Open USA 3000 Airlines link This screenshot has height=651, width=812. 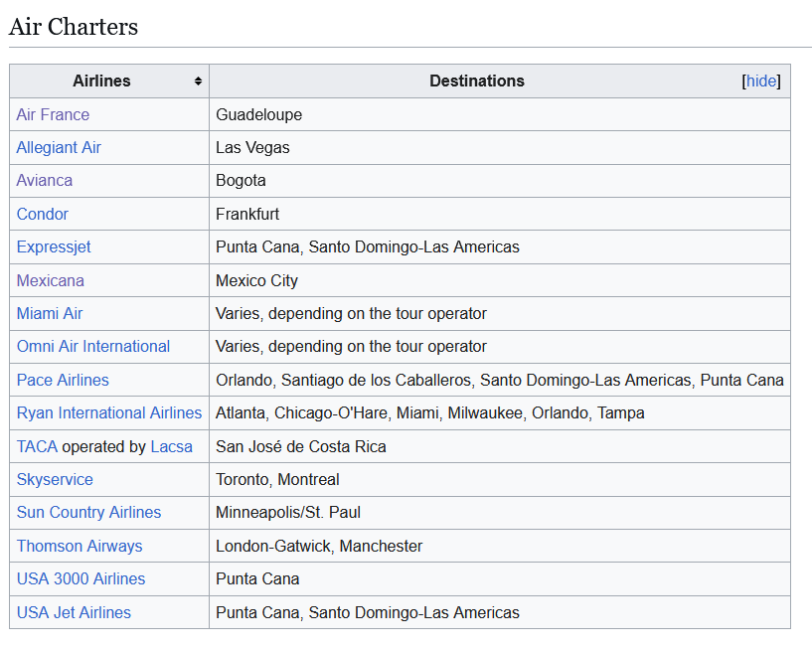tap(81, 578)
